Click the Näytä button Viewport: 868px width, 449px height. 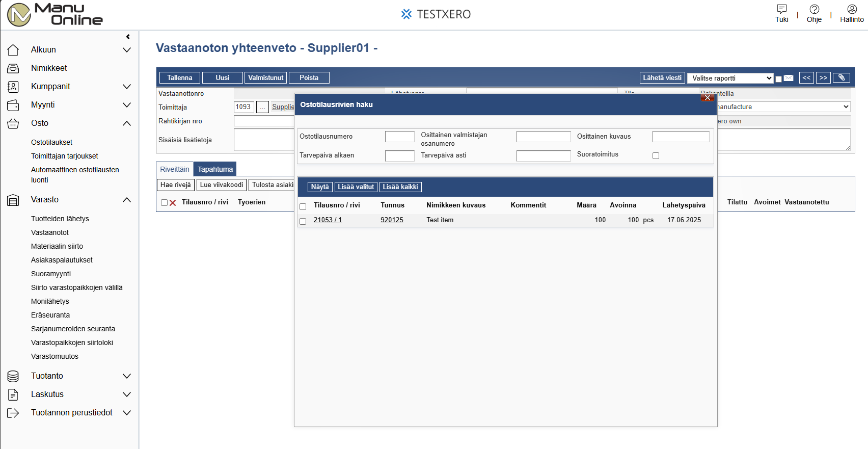click(320, 187)
